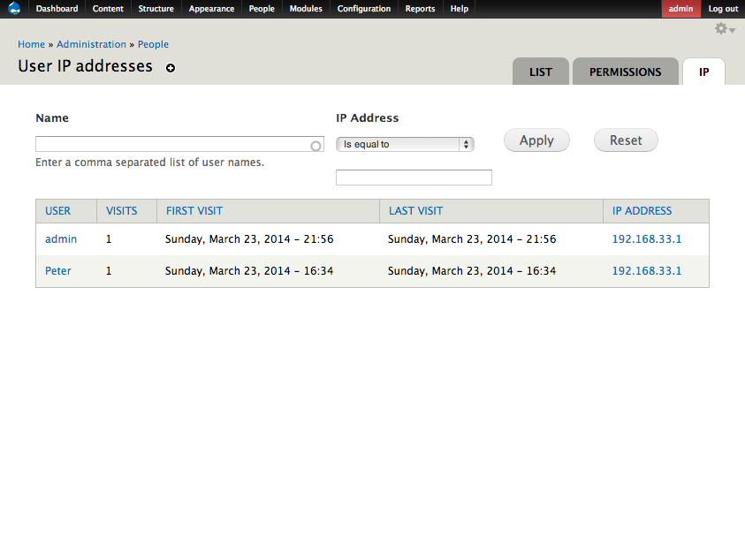Click the Apply button
The image size is (745, 560).
click(536, 140)
